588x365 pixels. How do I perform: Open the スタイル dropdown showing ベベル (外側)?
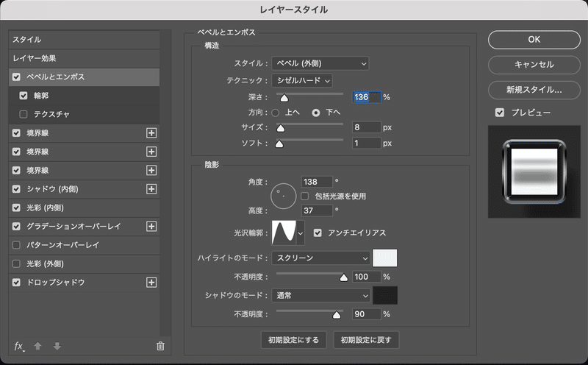coord(320,63)
